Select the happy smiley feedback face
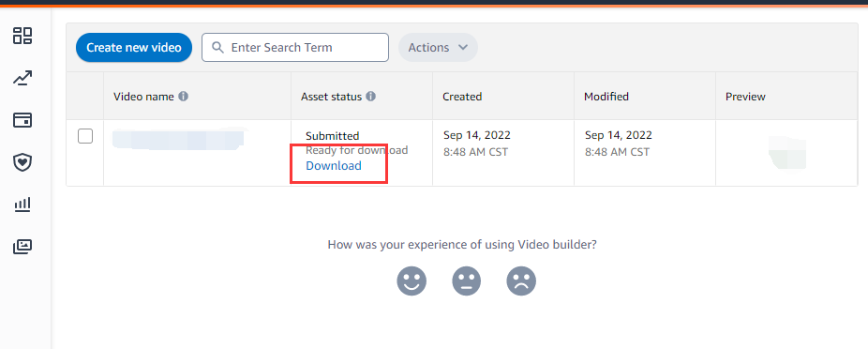Image resolution: width=868 pixels, height=349 pixels. click(x=412, y=281)
